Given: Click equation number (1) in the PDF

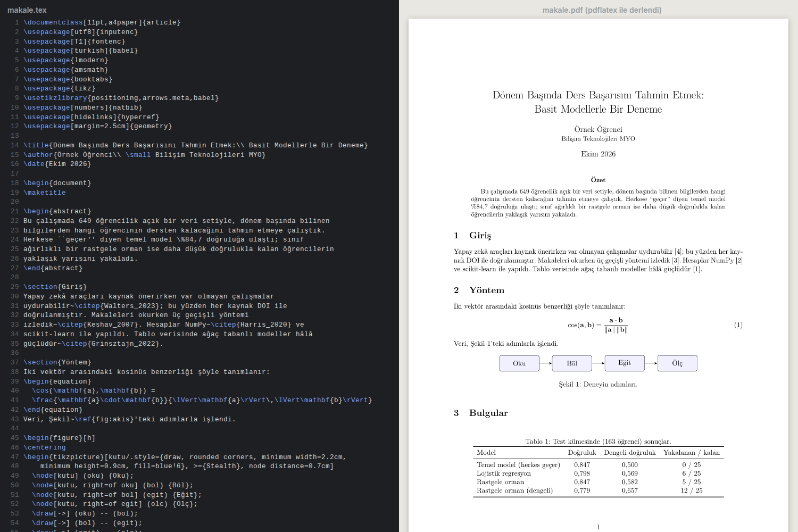Looking at the screenshot, I should tap(738, 325).
